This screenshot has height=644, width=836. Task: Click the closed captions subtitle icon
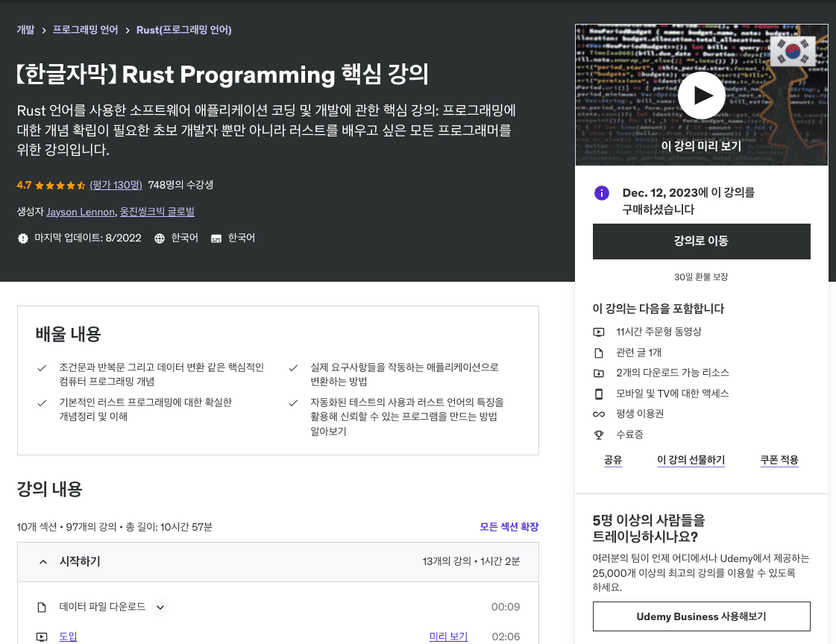[216, 239]
